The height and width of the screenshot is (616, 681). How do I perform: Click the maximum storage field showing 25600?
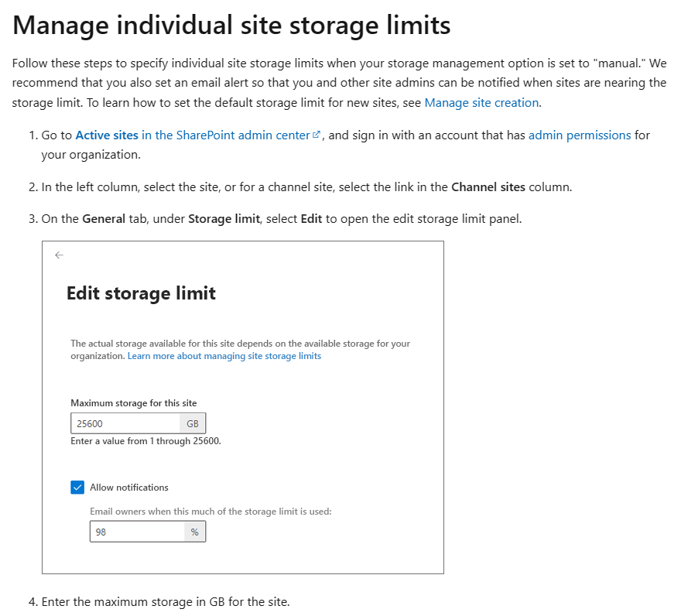(125, 423)
